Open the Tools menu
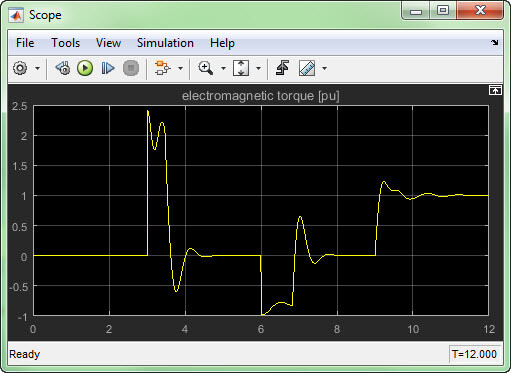 (66, 43)
